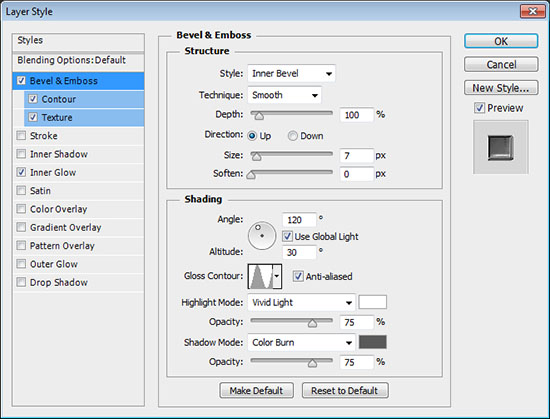This screenshot has height=419, width=550.
Task: Click the Size value input field
Action: point(356,155)
